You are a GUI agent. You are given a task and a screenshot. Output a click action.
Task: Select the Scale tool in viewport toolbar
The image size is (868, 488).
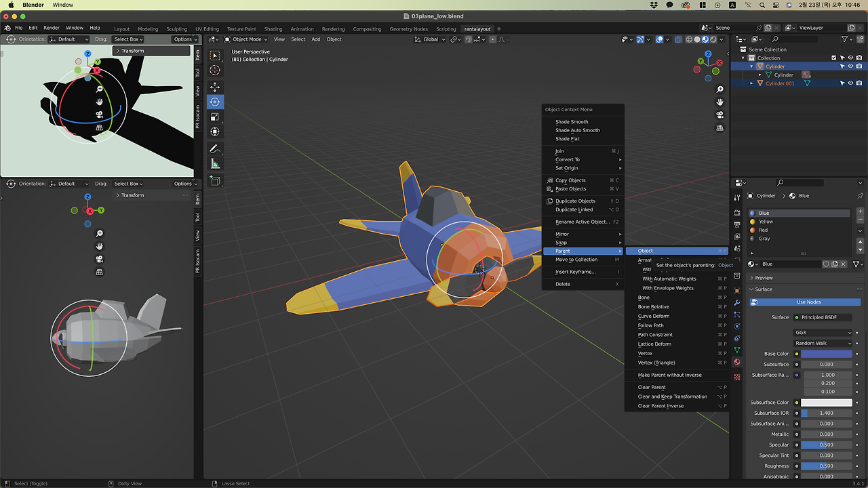tap(215, 117)
